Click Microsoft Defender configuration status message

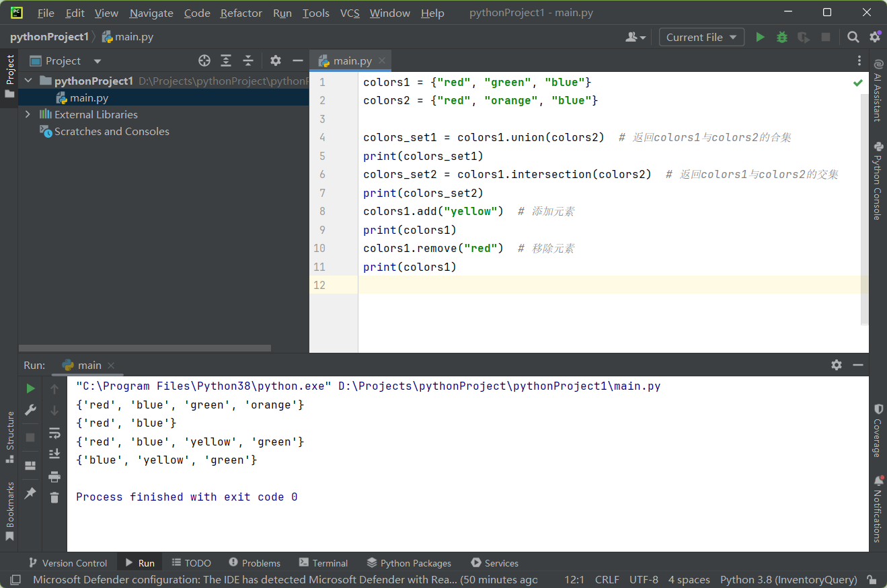point(285,580)
